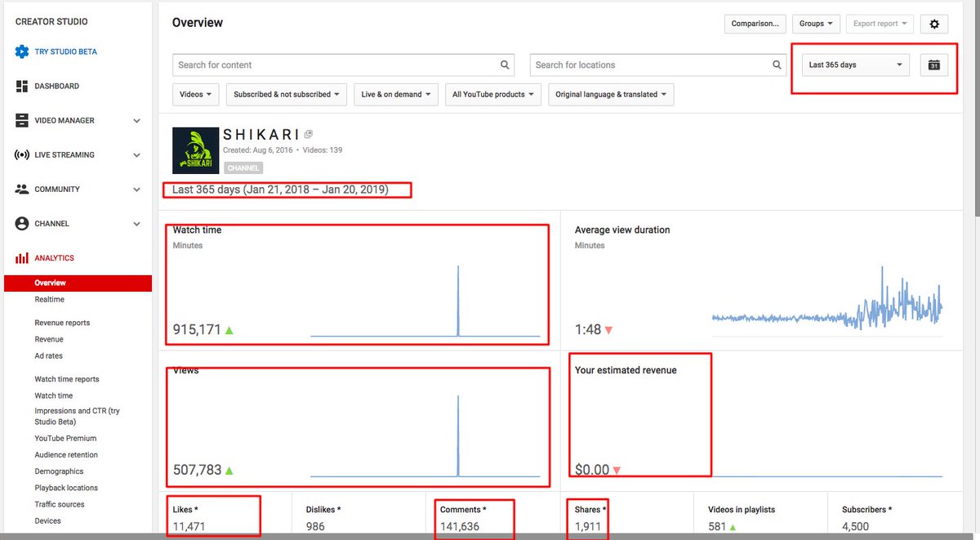Open the Demographics report
The width and height of the screenshot is (980, 540).
[x=59, y=471]
